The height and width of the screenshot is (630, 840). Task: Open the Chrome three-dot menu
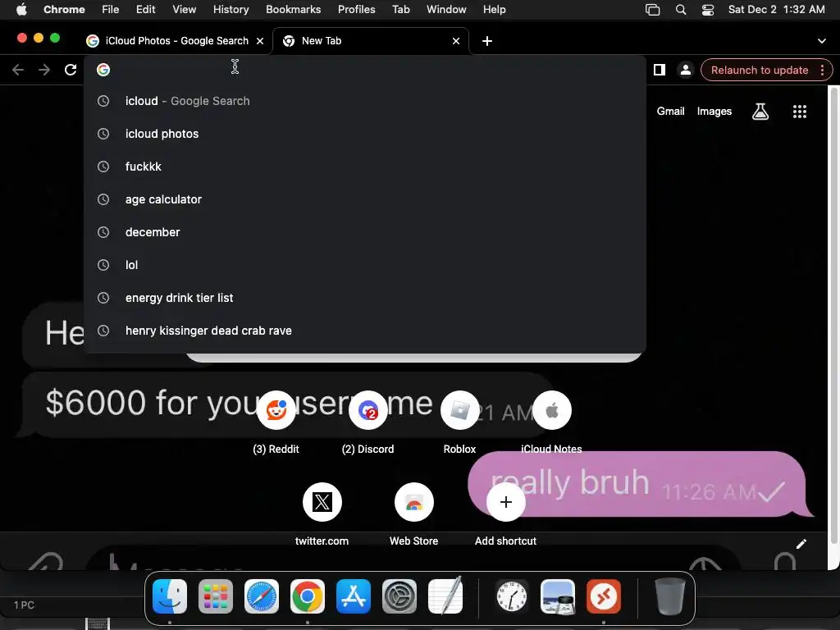(822, 70)
